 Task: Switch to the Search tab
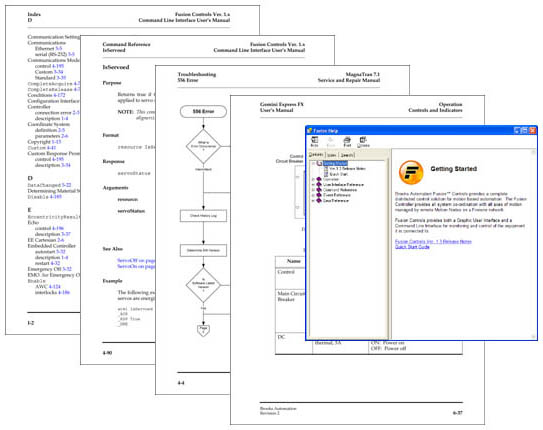point(347,155)
